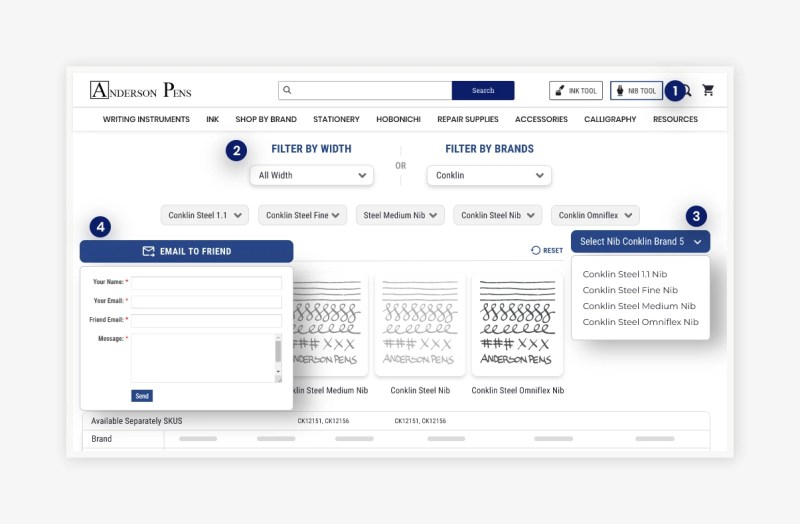The width and height of the screenshot is (800, 524).
Task: Select Conklin Steel Medium Nib option
Action: coord(639,306)
